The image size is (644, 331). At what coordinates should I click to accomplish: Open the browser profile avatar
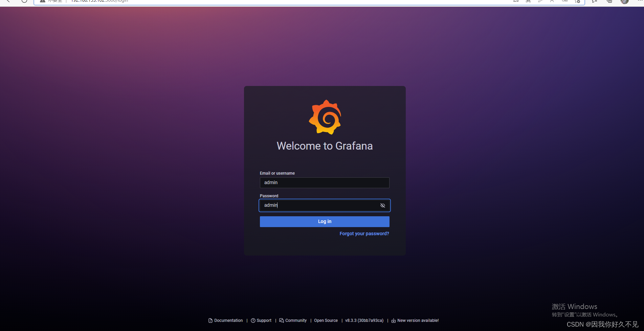(624, 2)
